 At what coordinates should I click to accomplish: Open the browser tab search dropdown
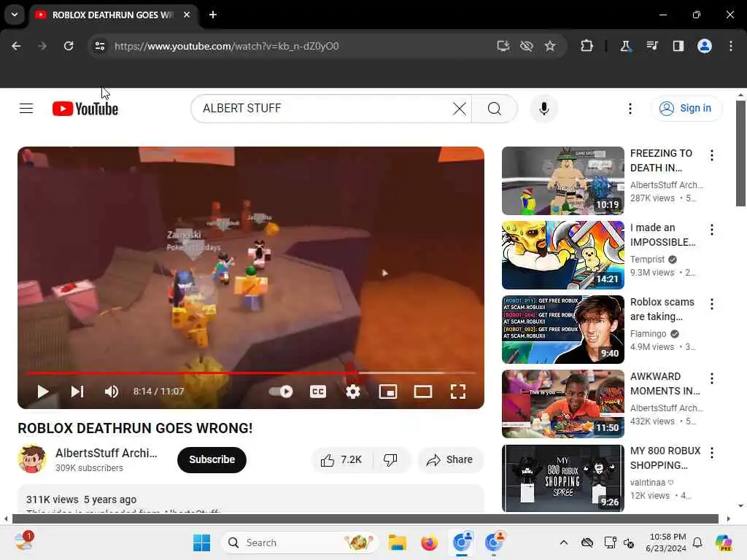pos(15,15)
